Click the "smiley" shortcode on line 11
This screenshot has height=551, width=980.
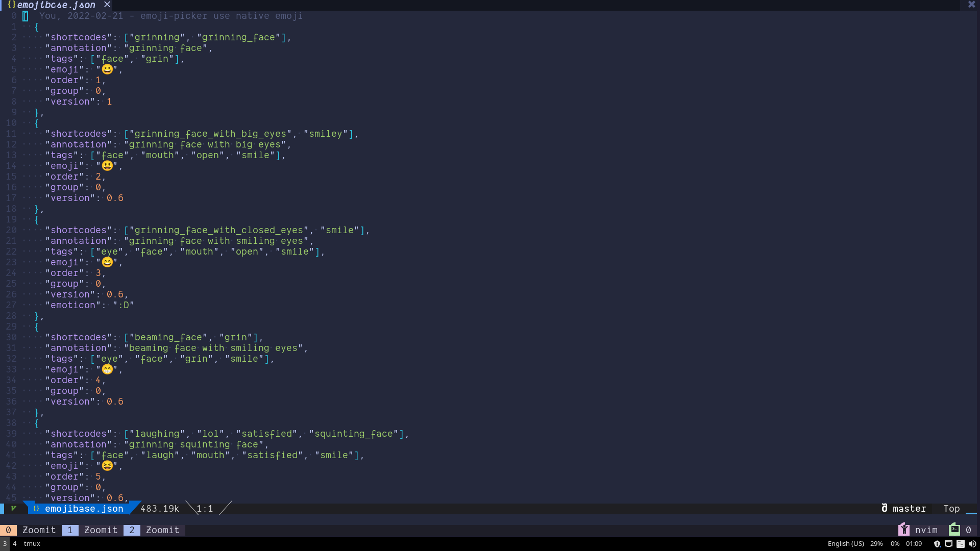326,134
